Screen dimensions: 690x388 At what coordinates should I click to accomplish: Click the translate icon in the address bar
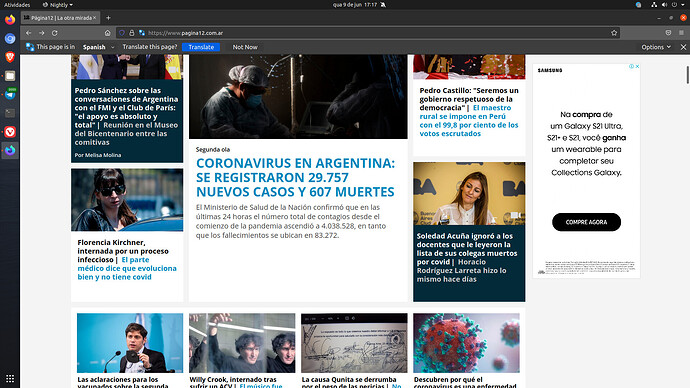tap(142, 33)
